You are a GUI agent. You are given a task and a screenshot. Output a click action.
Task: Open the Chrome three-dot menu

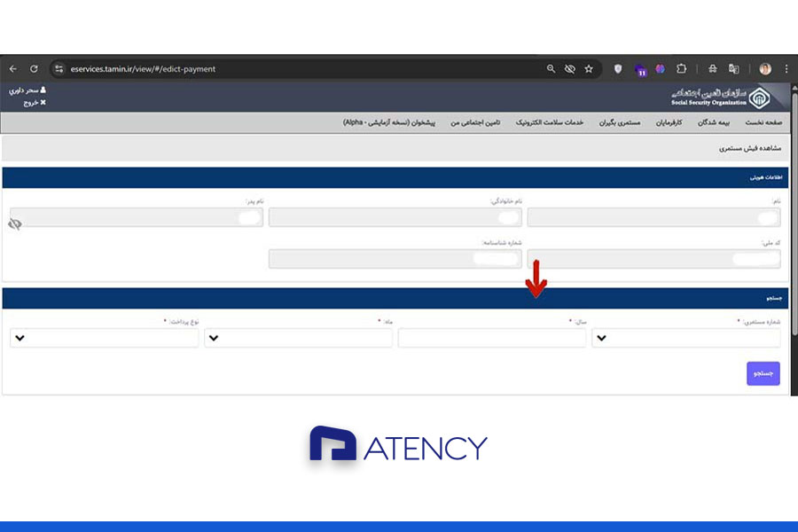(786, 68)
